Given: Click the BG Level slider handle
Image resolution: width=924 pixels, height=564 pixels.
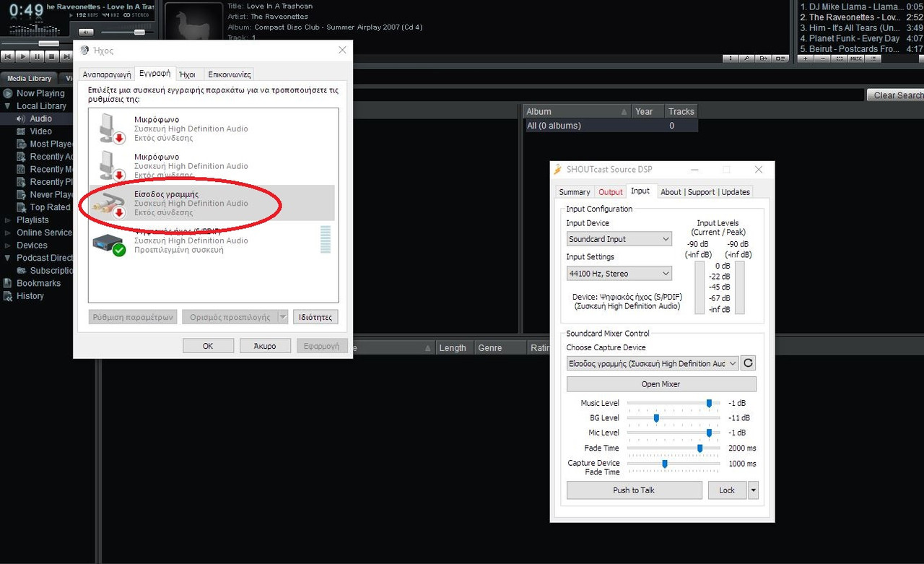Looking at the screenshot, I should pyautogui.click(x=656, y=418).
